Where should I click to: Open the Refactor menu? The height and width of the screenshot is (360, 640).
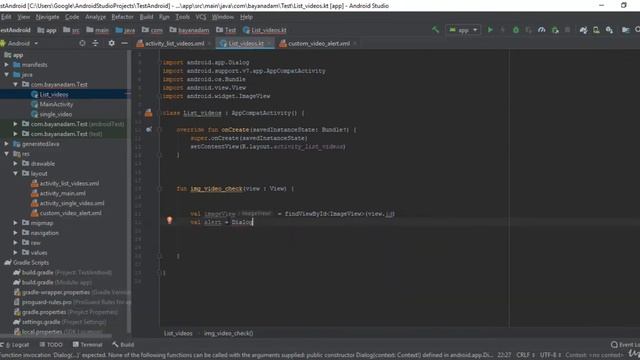click(122, 17)
